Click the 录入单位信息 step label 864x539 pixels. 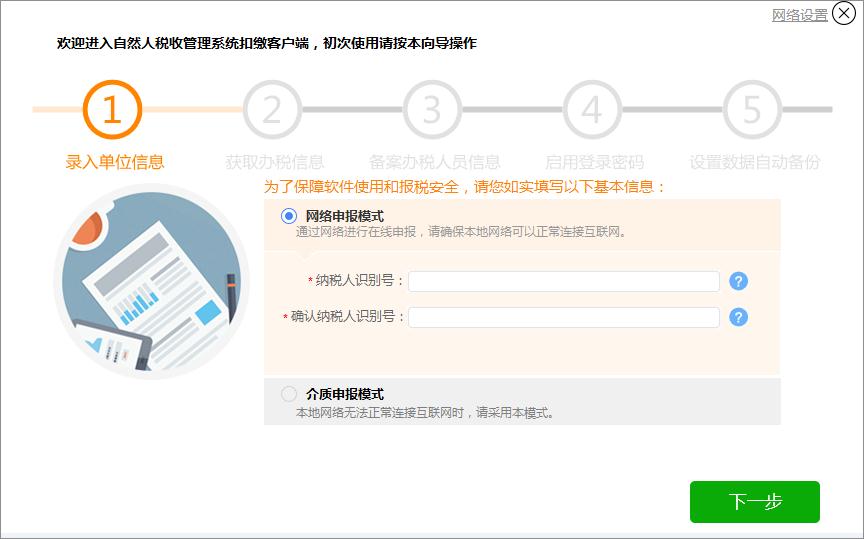(x=115, y=162)
